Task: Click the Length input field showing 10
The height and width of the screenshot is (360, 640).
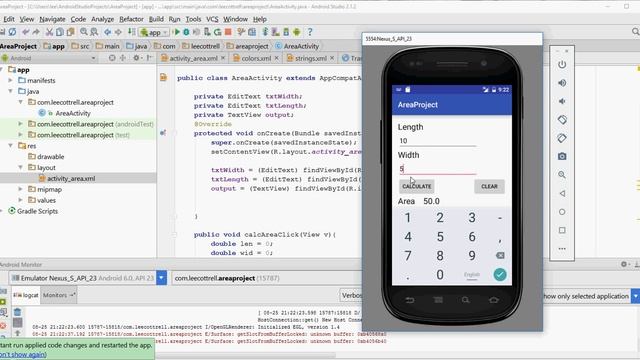Action: pyautogui.click(x=437, y=141)
